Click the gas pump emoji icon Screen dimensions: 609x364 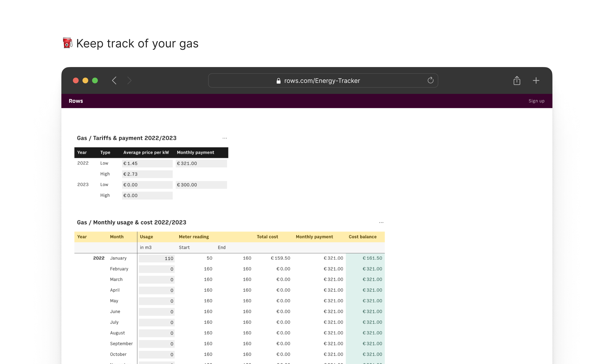tap(67, 43)
